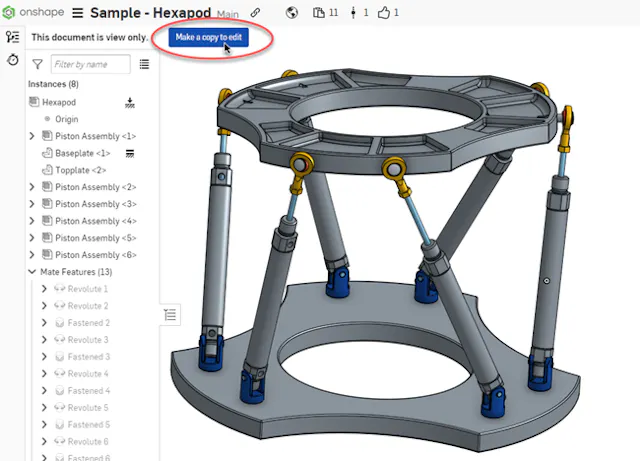Open the assembly list panel icon
The height and width of the screenshot is (461, 640).
tap(13, 37)
